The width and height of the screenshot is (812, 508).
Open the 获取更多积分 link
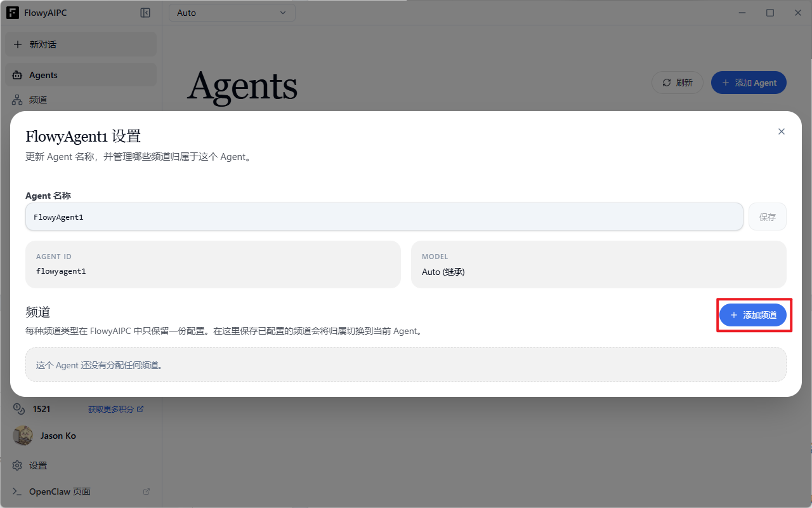(115, 409)
